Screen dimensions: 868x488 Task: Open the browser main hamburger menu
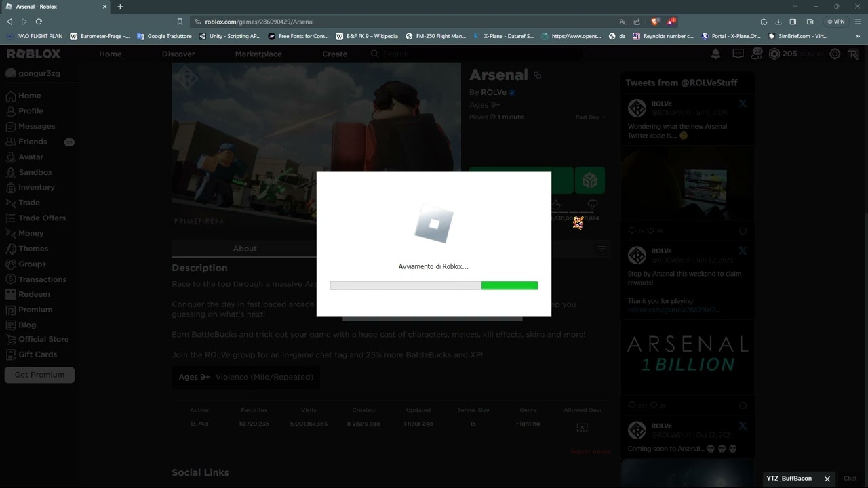pos(858,22)
